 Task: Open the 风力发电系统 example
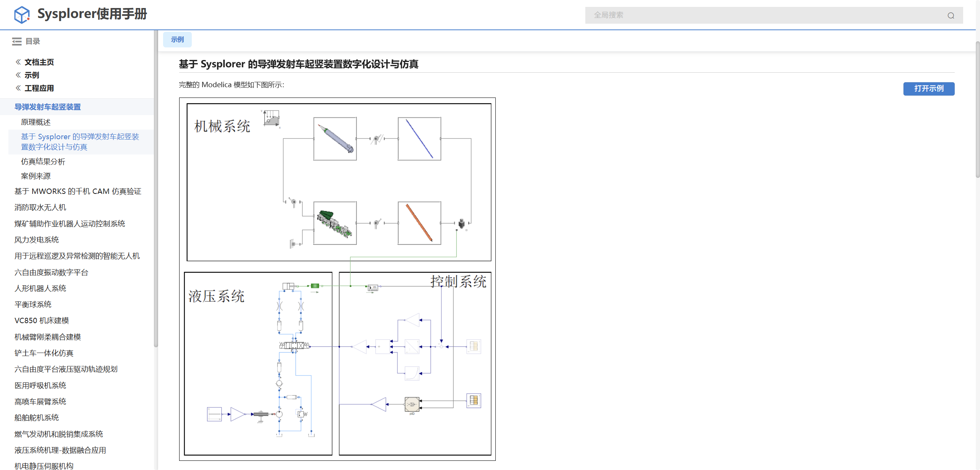37,240
